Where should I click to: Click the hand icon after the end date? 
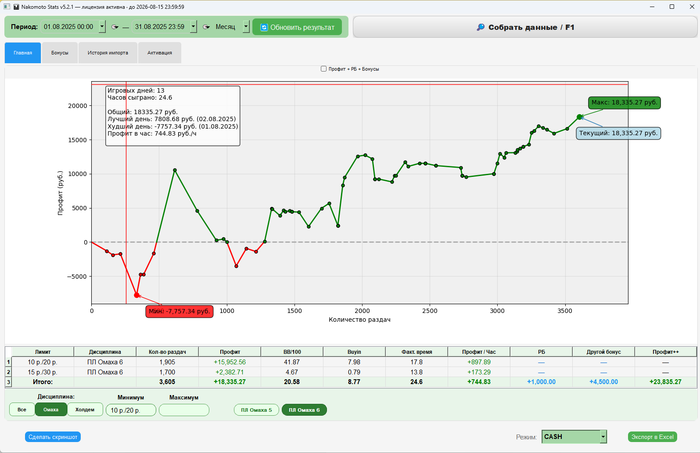(x=206, y=27)
